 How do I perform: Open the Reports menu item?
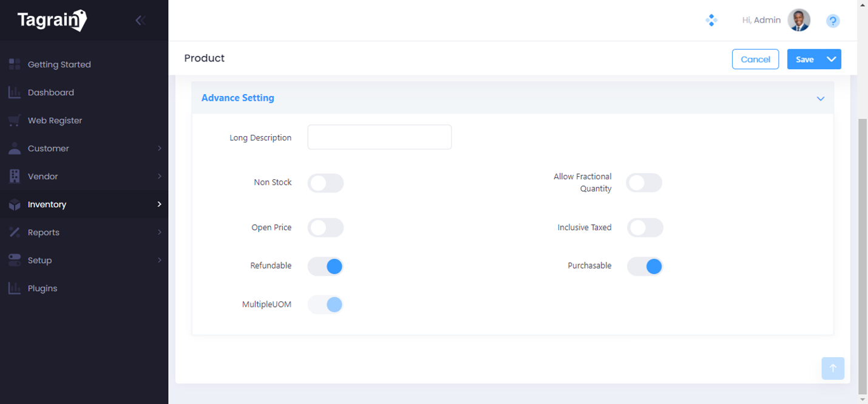(44, 232)
